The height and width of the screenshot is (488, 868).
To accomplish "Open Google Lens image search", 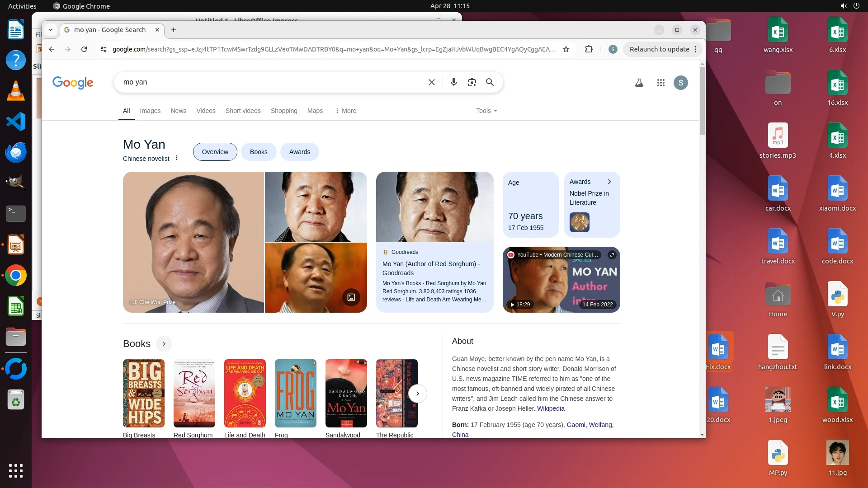I will (x=472, y=82).
